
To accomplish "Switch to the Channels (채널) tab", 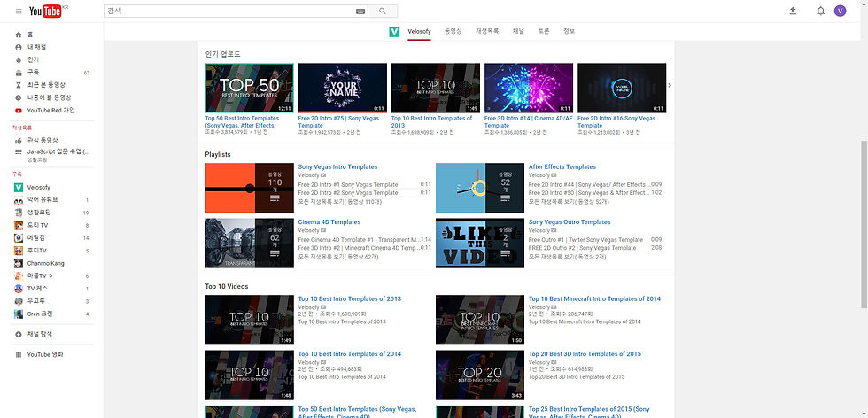I will pyautogui.click(x=518, y=32).
